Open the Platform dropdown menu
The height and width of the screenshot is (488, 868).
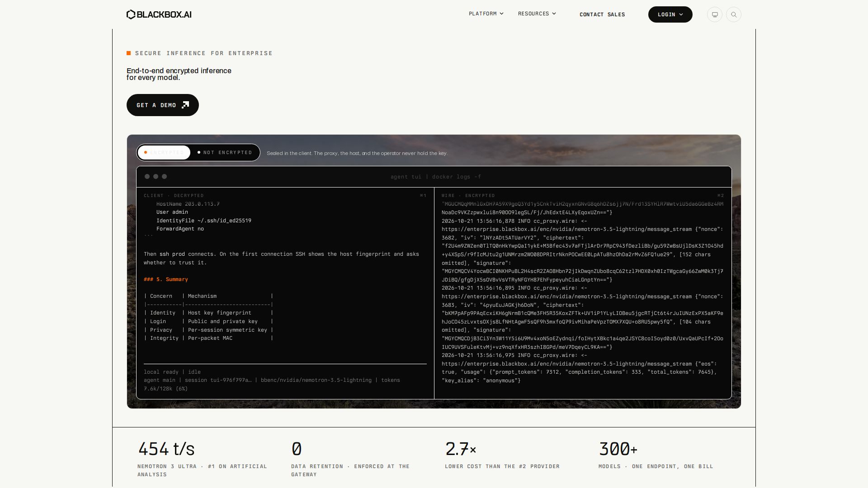[486, 14]
